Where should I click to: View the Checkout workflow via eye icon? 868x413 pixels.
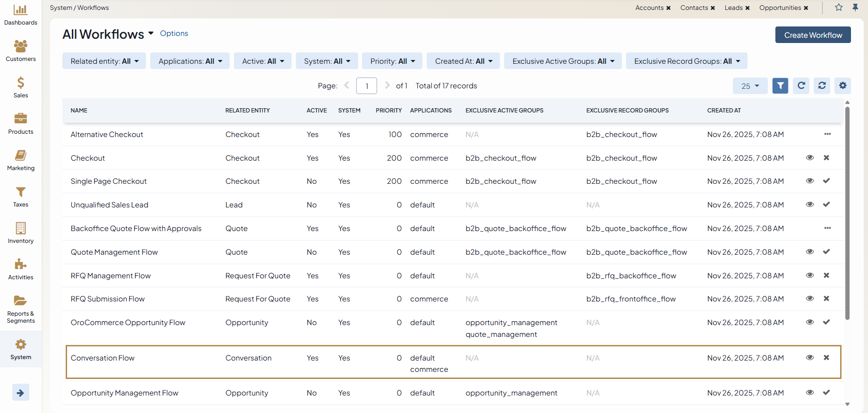809,158
